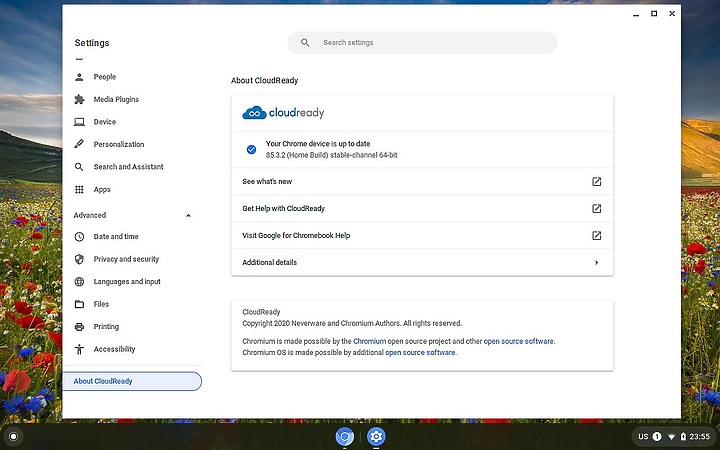Image resolution: width=720 pixels, height=450 pixels.
Task: Click the 23:55 clock in tray
Action: (x=699, y=436)
